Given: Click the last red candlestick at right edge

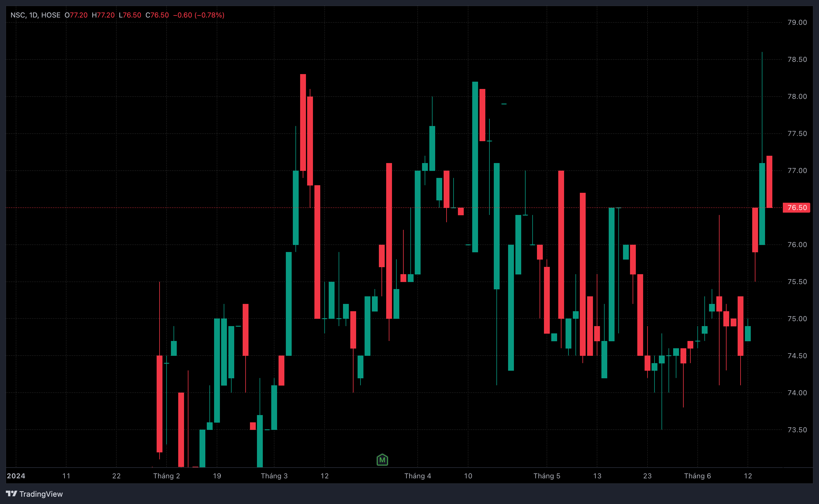Looking at the screenshot, I should [769, 182].
